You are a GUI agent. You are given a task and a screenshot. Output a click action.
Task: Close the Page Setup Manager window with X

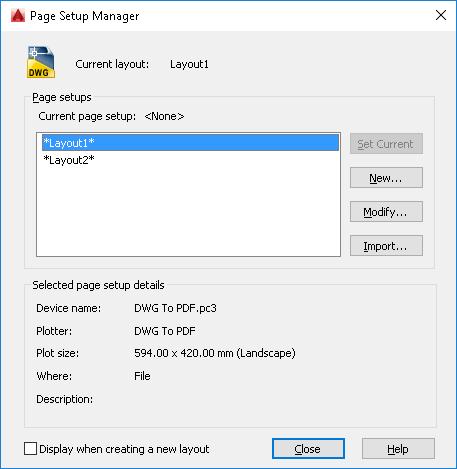point(441,15)
